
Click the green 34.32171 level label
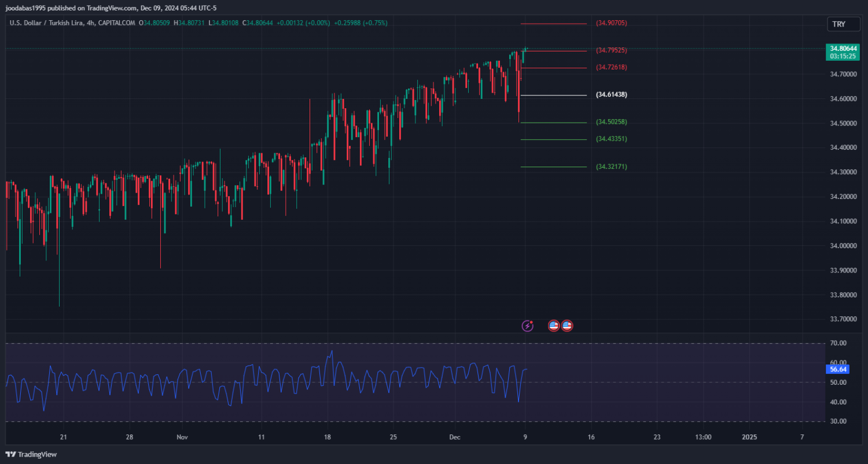(612, 167)
